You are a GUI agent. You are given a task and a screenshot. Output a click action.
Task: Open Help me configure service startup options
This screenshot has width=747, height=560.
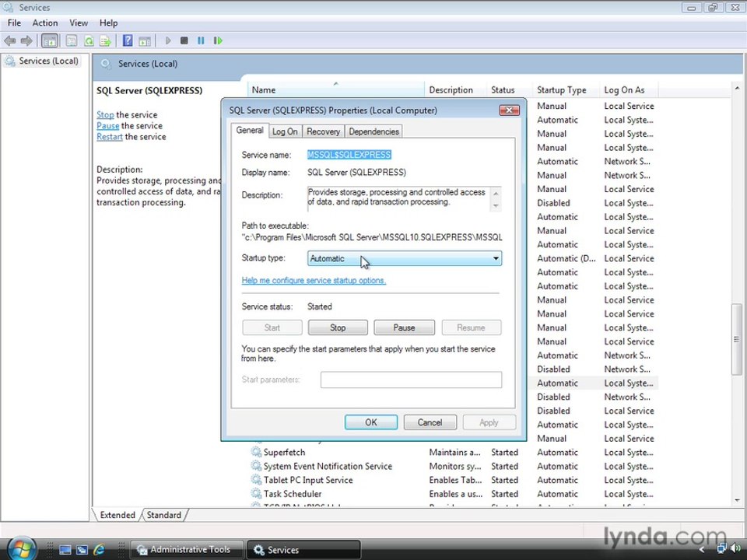[x=314, y=281]
